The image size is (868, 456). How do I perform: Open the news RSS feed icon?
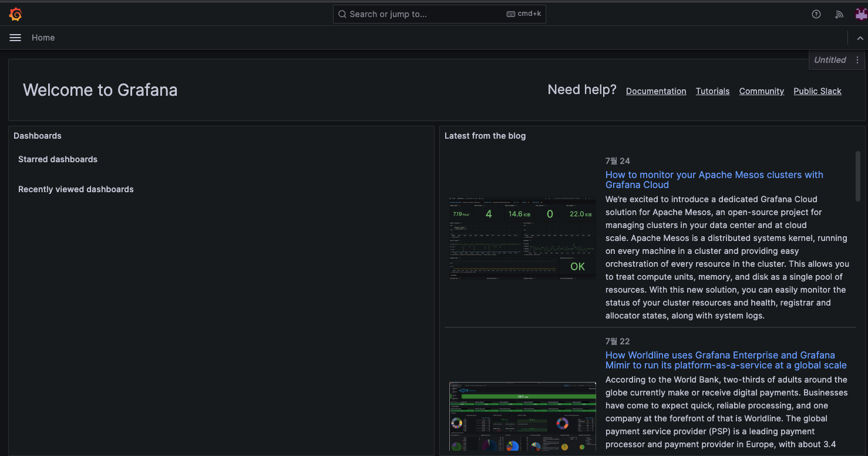[839, 14]
